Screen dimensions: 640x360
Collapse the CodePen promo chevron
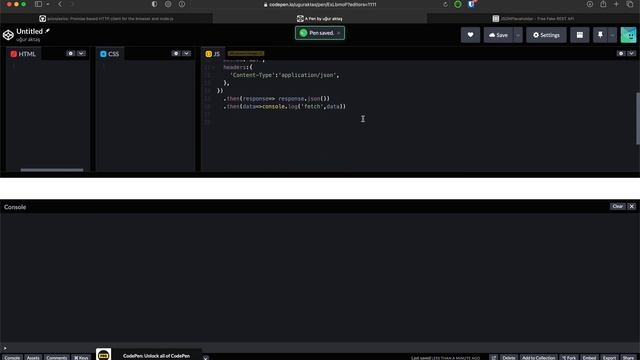(205, 358)
